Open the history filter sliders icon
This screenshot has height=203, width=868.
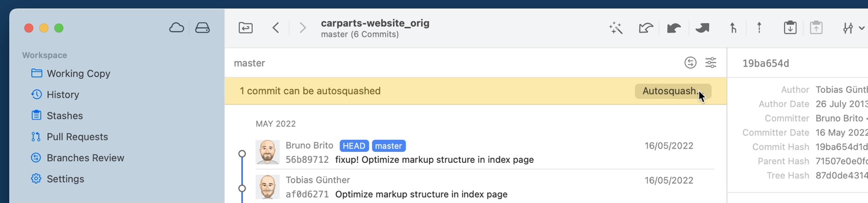point(711,63)
